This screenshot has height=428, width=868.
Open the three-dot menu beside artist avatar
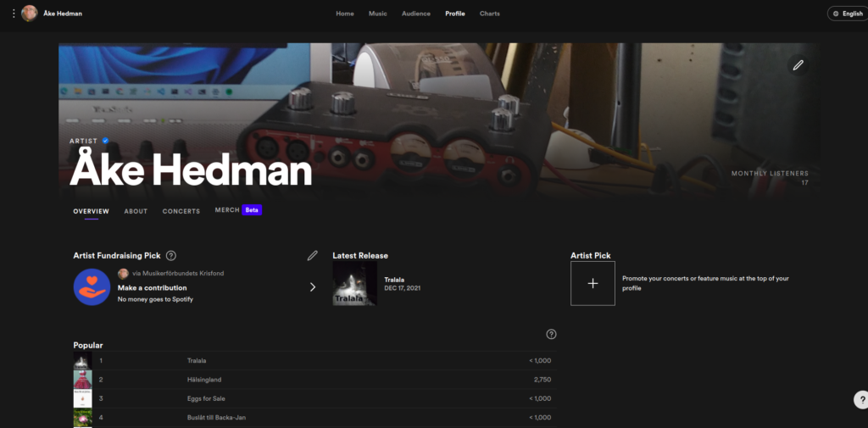coord(14,14)
